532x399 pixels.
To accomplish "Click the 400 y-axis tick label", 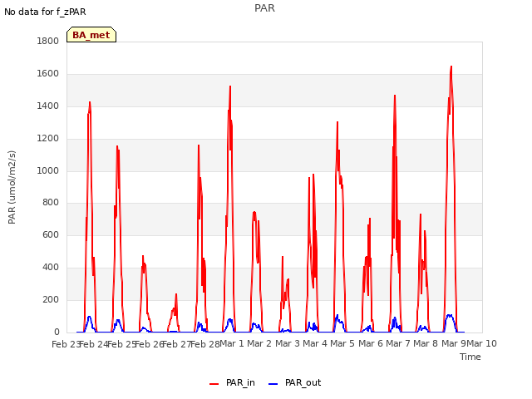I will 51,268.
